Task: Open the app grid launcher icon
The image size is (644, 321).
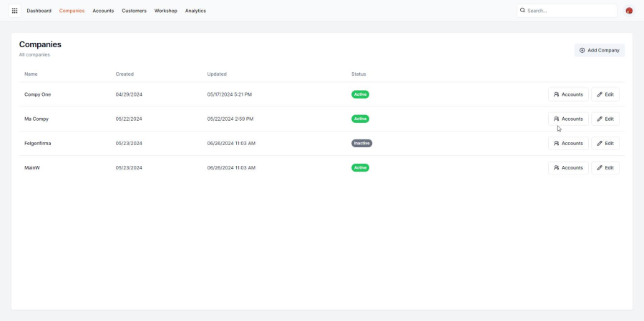Action: pos(14,11)
